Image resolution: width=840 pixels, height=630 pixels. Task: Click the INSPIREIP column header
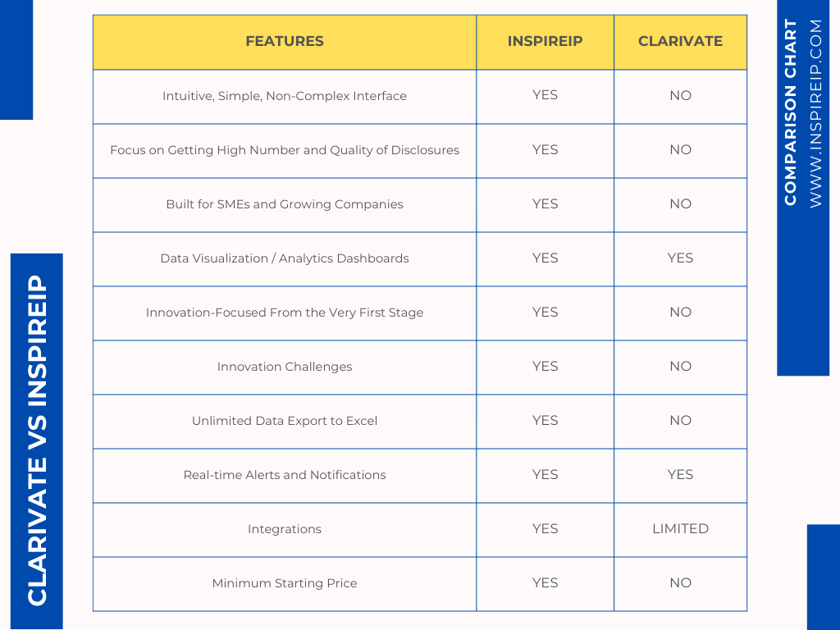(545, 41)
